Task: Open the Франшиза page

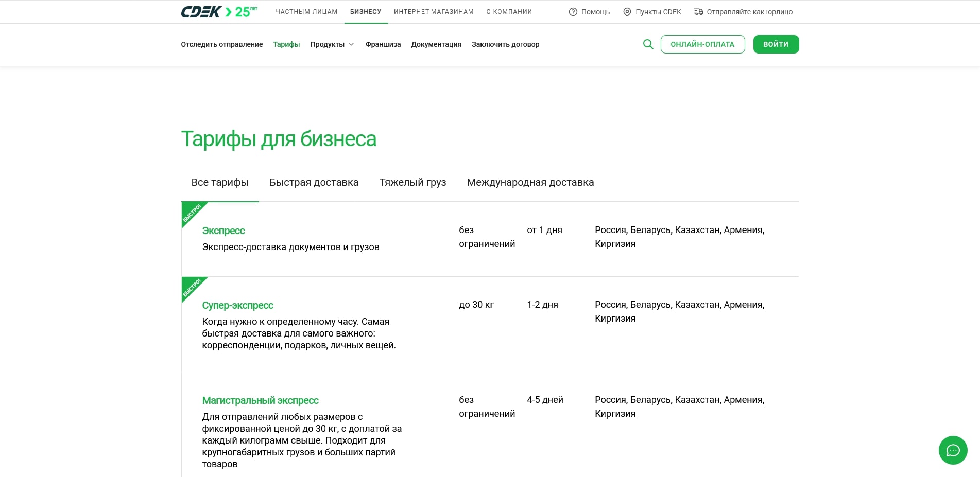Action: coord(383,44)
